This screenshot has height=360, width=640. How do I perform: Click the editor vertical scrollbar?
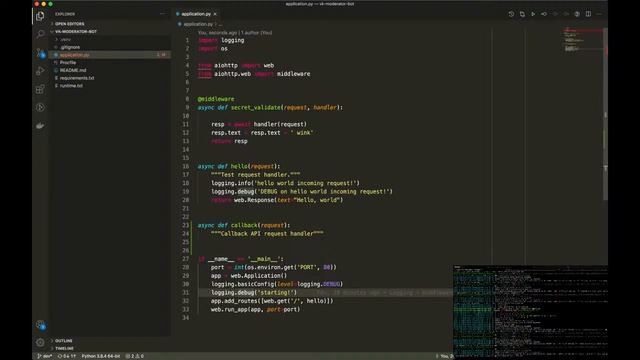tap(606, 114)
